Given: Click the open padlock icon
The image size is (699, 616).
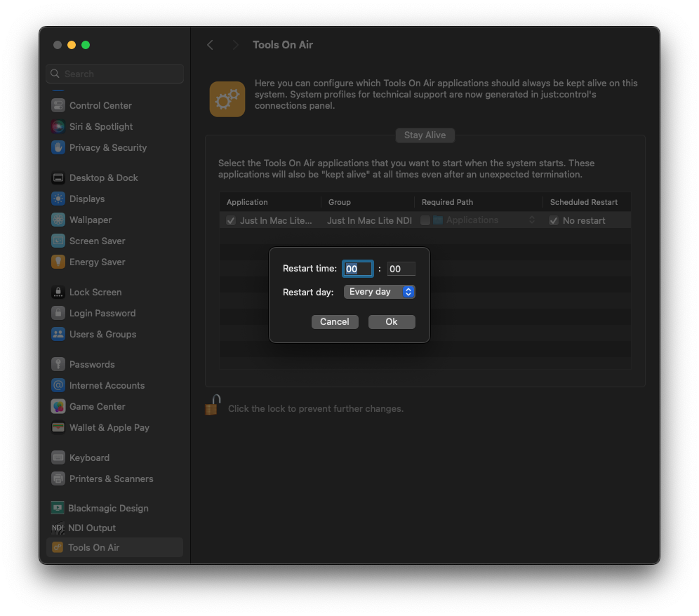Looking at the screenshot, I should [x=213, y=405].
